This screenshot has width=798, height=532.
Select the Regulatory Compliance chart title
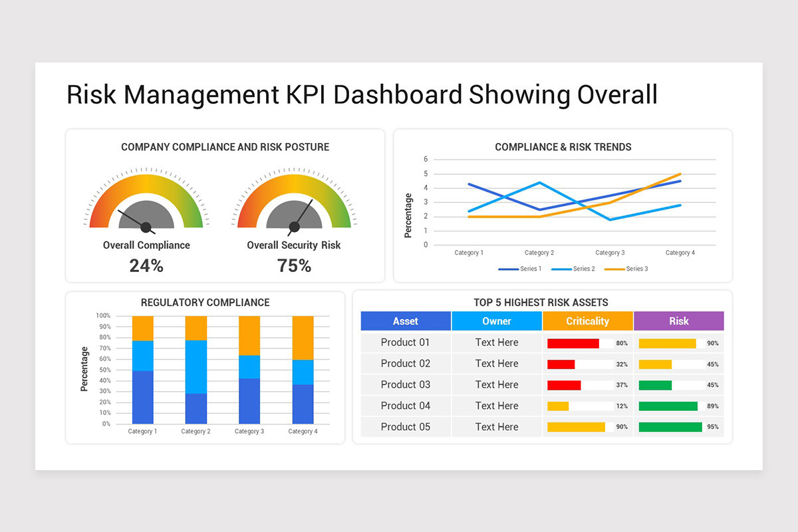[206, 302]
